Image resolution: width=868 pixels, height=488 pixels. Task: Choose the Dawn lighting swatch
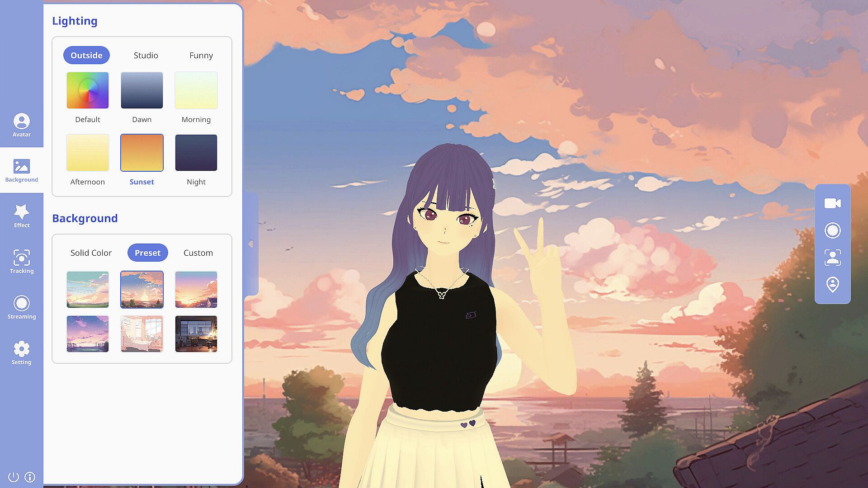142,90
